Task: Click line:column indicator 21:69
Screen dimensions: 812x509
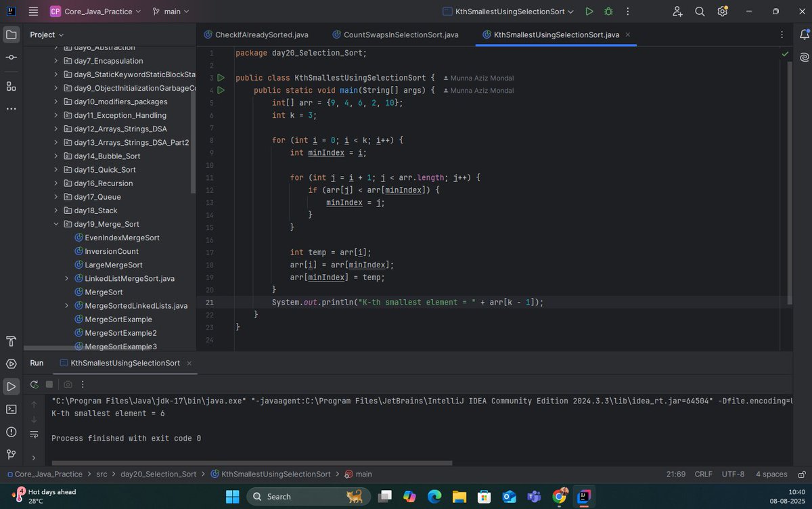Action: coord(676,474)
